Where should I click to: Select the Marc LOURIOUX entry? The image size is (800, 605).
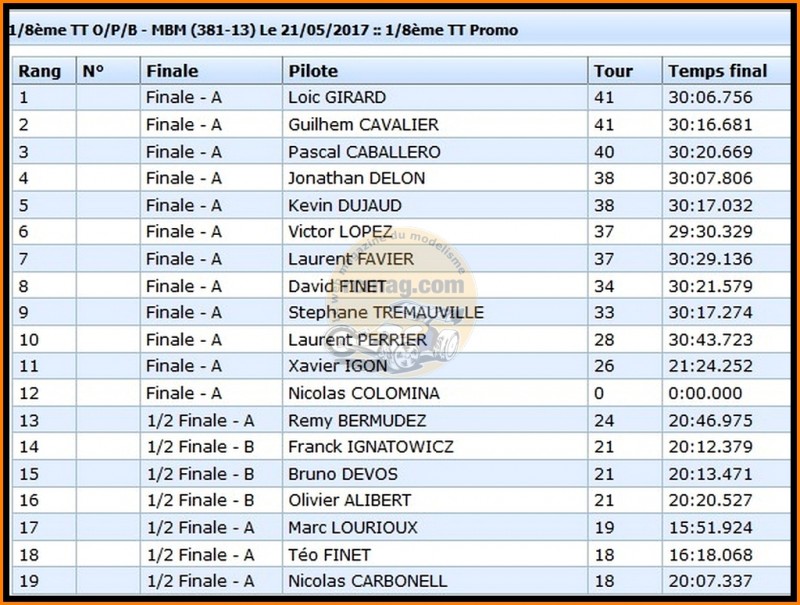pos(401,527)
